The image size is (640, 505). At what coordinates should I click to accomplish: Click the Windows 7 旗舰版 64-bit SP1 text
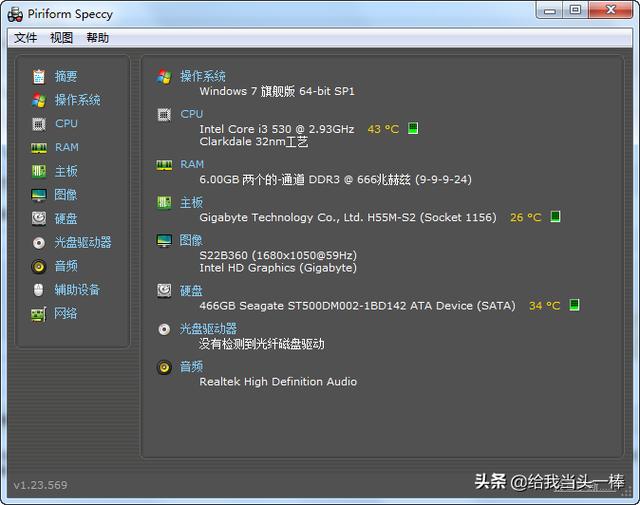(277, 91)
